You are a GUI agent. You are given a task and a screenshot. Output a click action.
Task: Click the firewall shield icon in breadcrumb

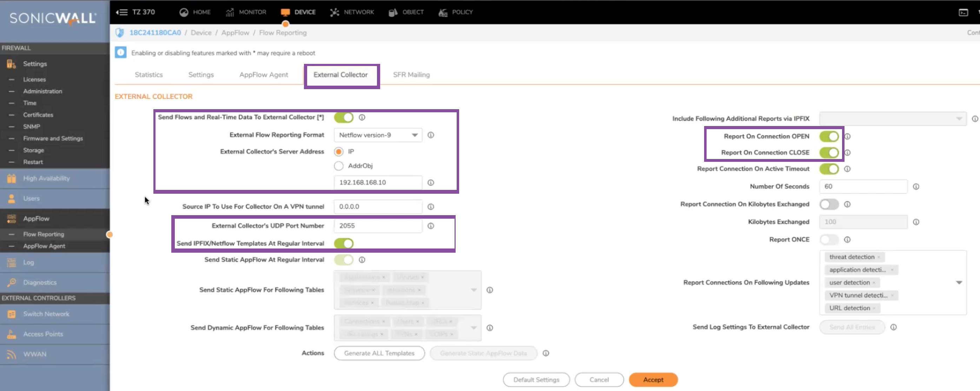(119, 33)
